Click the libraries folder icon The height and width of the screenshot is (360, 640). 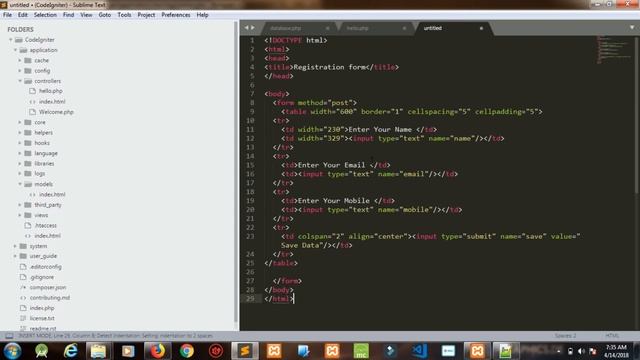coord(28,163)
